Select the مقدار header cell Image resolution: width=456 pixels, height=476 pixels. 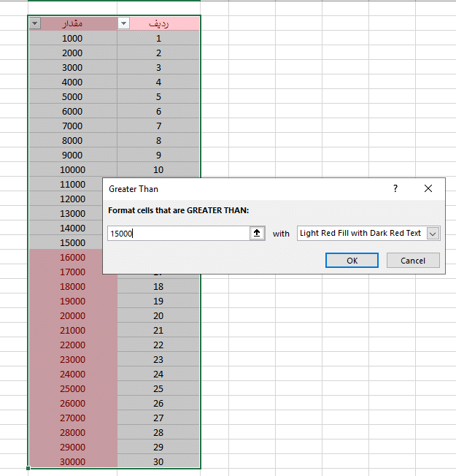[x=77, y=23]
